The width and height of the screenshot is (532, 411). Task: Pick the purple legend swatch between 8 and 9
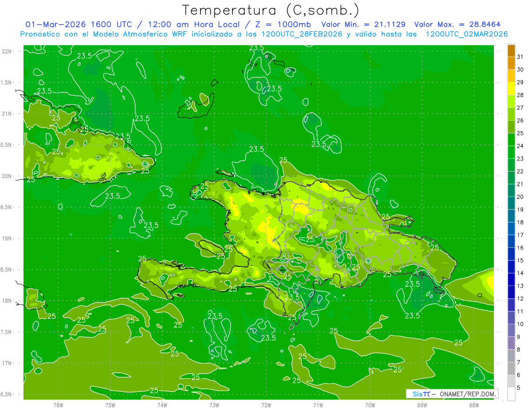[x=511, y=343]
